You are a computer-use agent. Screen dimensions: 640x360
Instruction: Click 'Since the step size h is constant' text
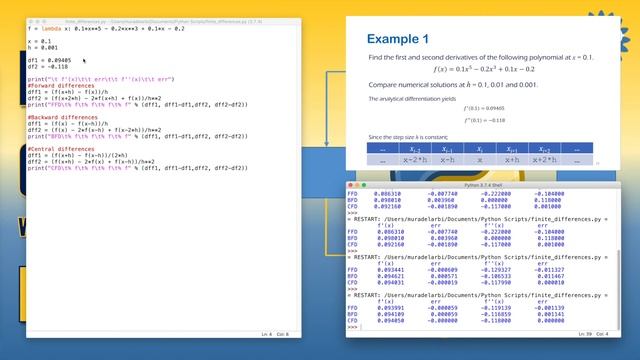pos(408,137)
